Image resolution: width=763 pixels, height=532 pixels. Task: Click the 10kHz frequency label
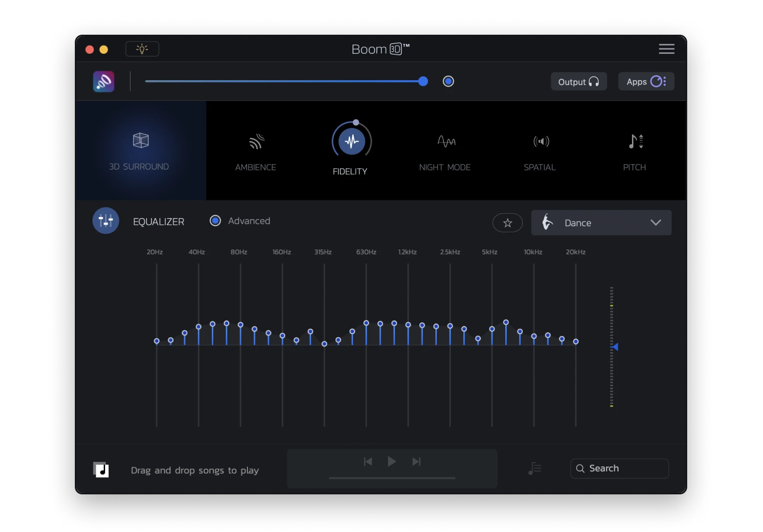(x=533, y=252)
